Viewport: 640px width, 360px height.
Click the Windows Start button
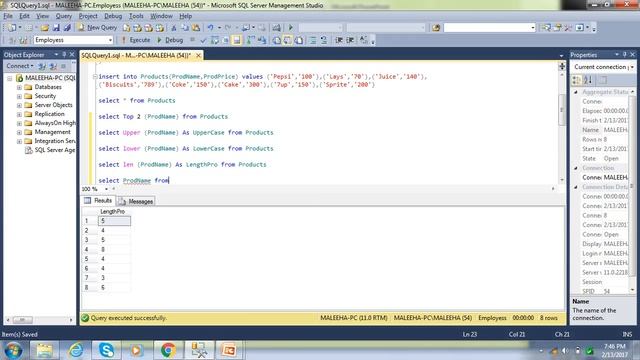click(x=13, y=350)
